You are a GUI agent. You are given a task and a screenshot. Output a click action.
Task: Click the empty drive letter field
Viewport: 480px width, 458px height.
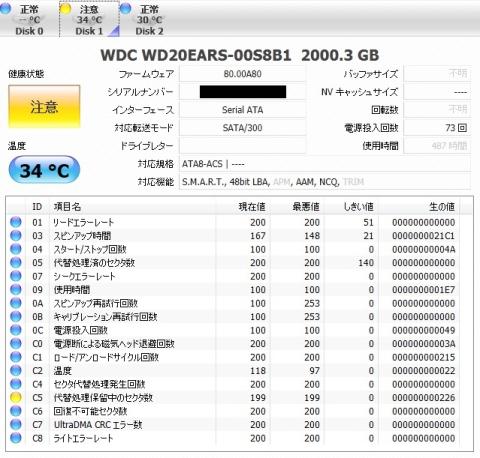pyautogui.click(x=242, y=146)
